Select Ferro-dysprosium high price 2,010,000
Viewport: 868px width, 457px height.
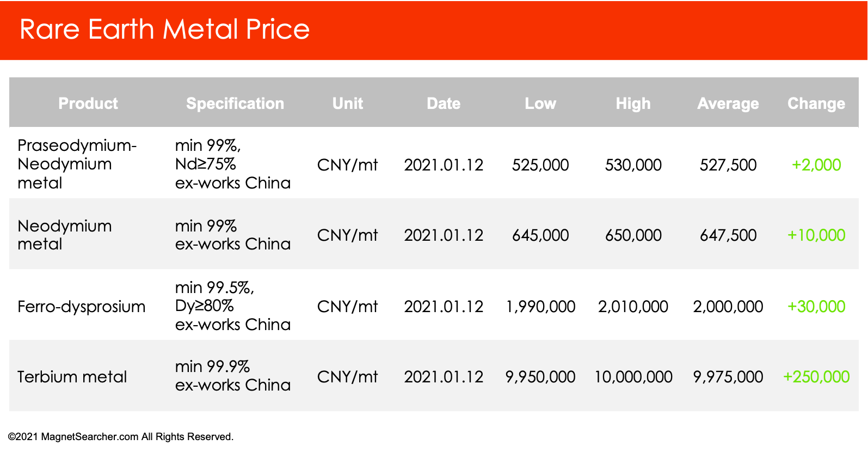pyautogui.click(x=633, y=307)
